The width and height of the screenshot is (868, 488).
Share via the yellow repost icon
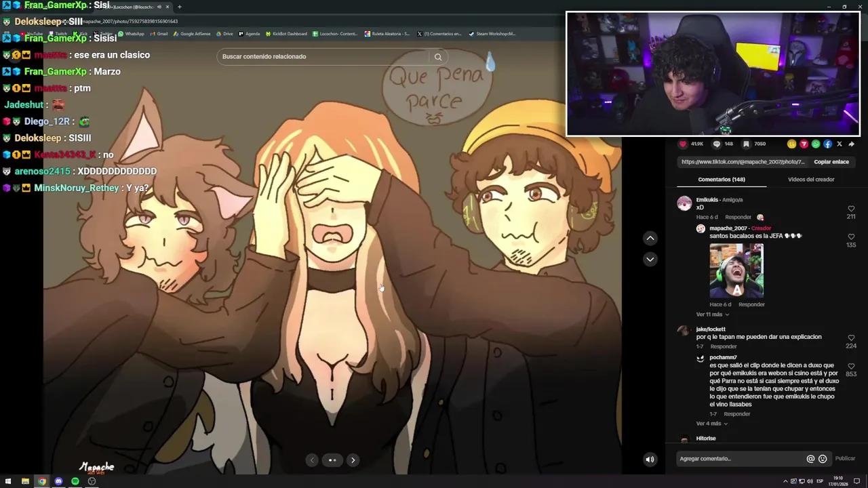tap(791, 144)
